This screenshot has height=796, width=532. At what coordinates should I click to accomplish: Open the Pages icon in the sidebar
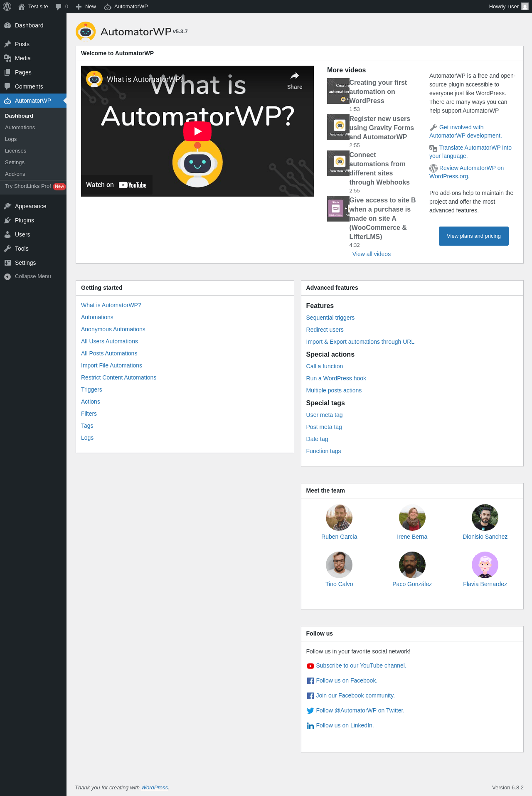(x=7, y=72)
